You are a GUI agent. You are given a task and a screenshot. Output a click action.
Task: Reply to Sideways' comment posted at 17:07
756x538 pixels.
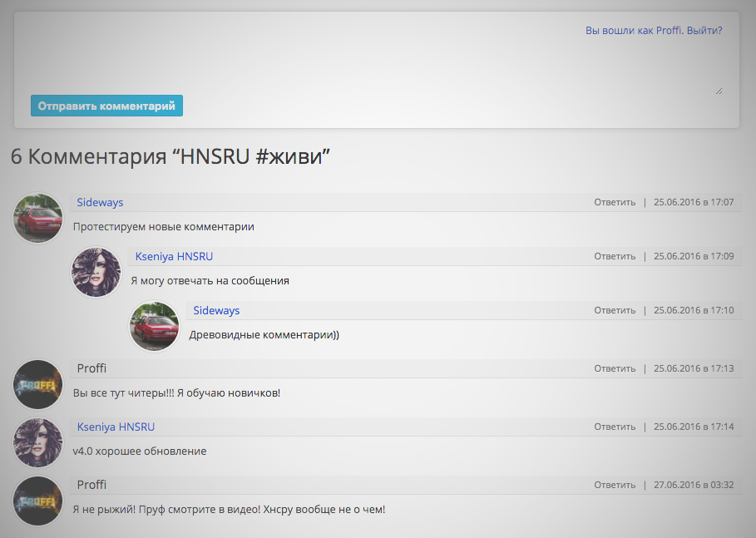point(614,202)
